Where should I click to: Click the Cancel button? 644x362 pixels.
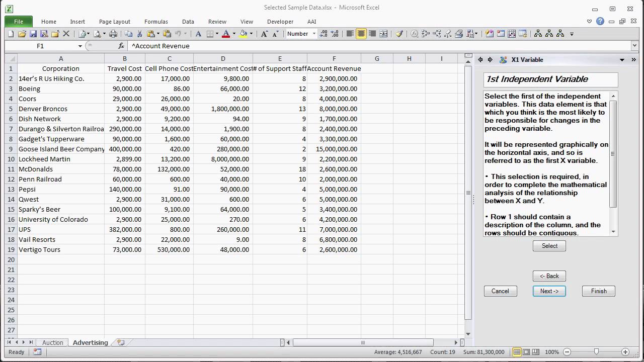500,291
